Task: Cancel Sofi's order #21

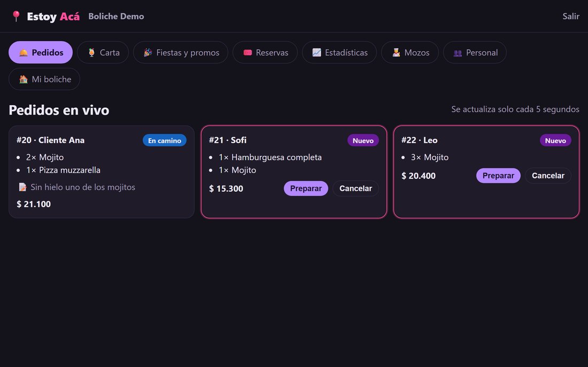Action: 355,188
